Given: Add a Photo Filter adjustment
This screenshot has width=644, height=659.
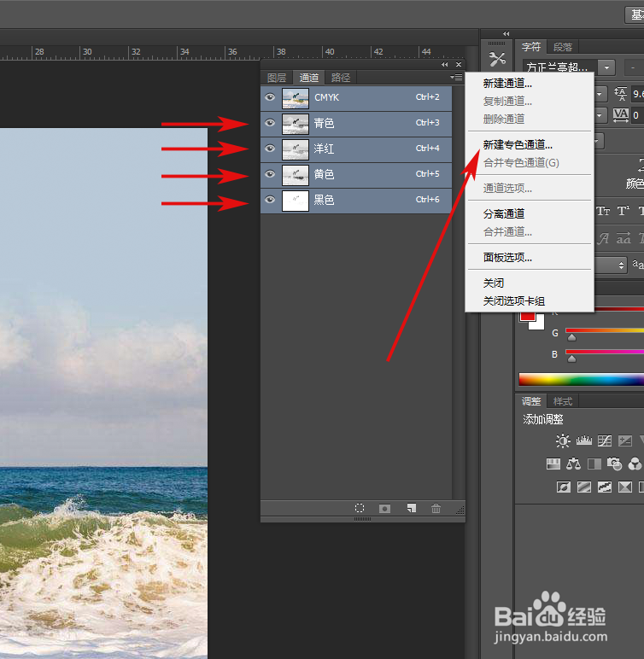Looking at the screenshot, I should pyautogui.click(x=615, y=464).
